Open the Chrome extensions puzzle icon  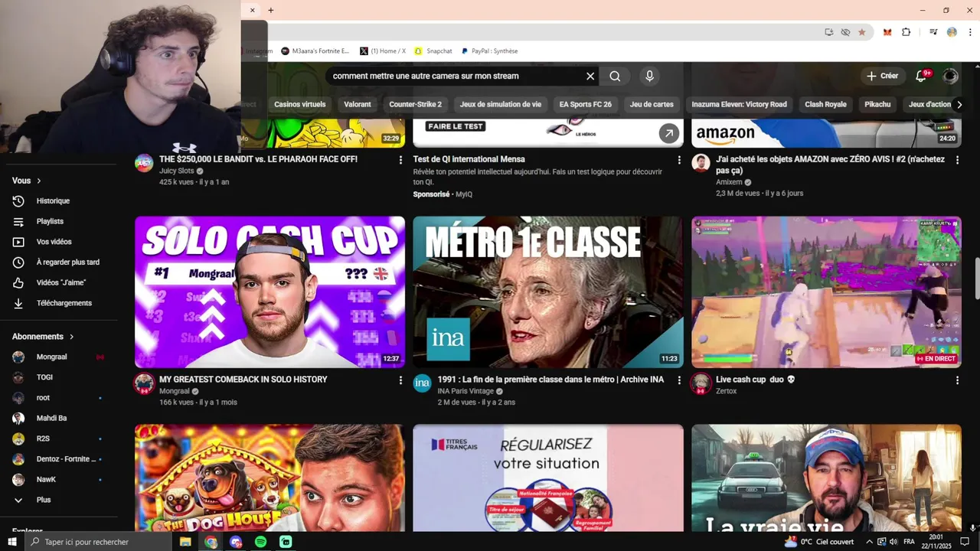[x=906, y=32]
